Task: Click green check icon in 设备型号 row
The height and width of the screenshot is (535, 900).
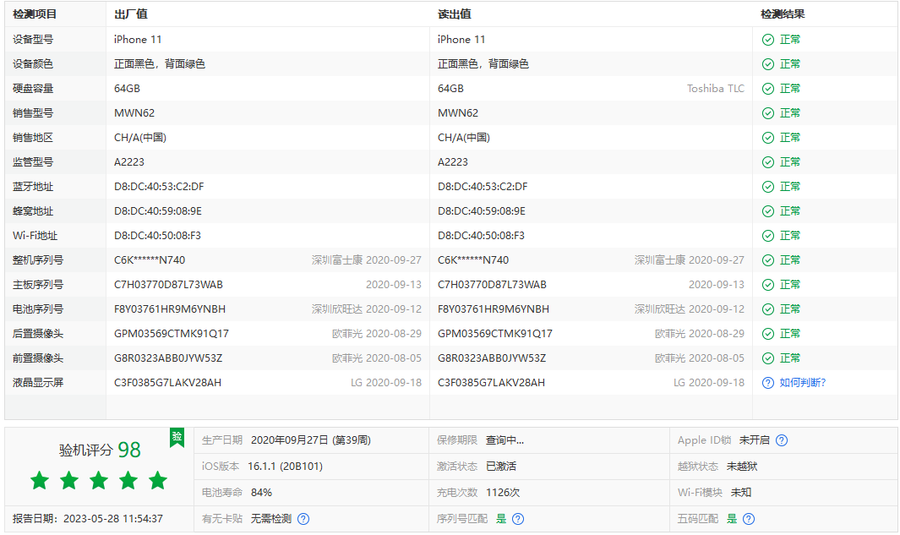Action: pyautogui.click(x=768, y=40)
